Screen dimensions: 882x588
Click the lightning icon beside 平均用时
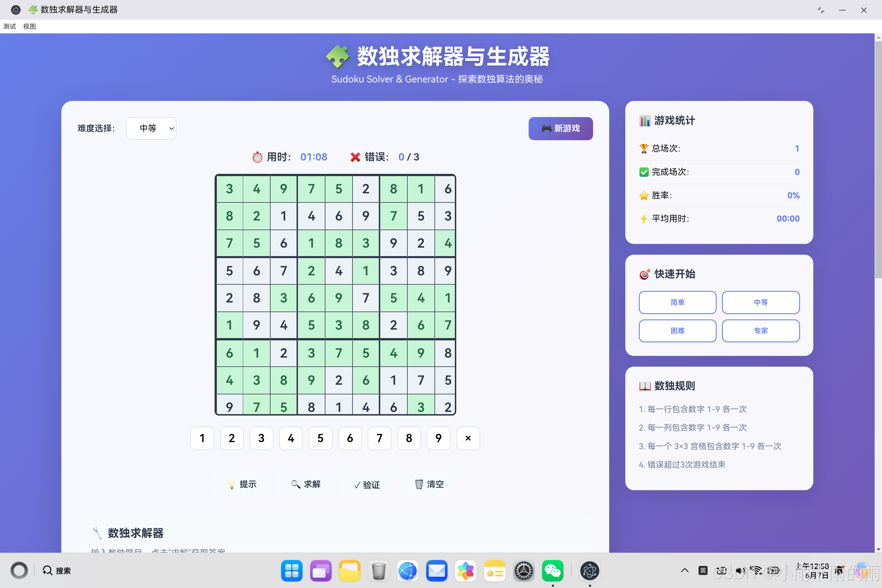click(644, 219)
